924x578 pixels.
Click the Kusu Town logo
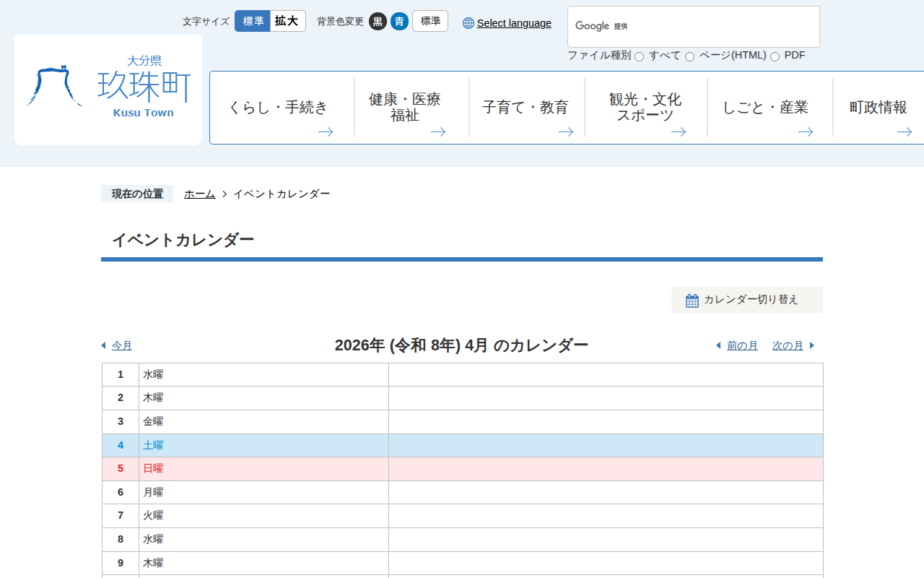(108, 90)
